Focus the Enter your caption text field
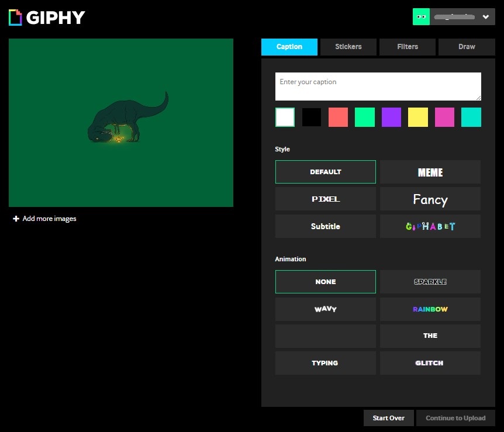Image resolution: width=504 pixels, height=432 pixels. 378,87
